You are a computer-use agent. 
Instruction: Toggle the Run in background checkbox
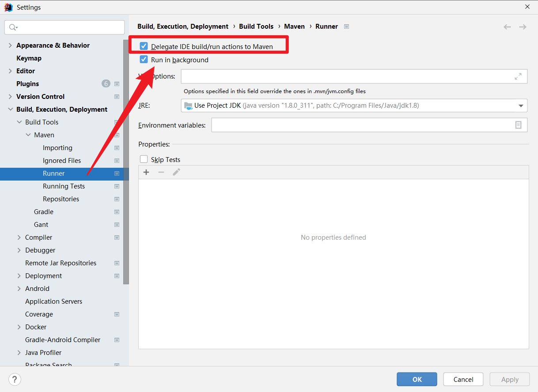pyautogui.click(x=144, y=59)
